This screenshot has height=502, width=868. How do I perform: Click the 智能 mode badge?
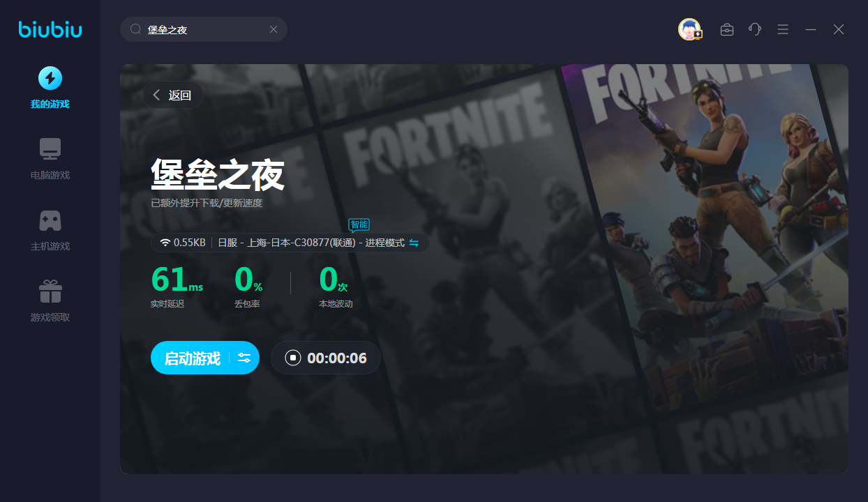click(x=359, y=225)
